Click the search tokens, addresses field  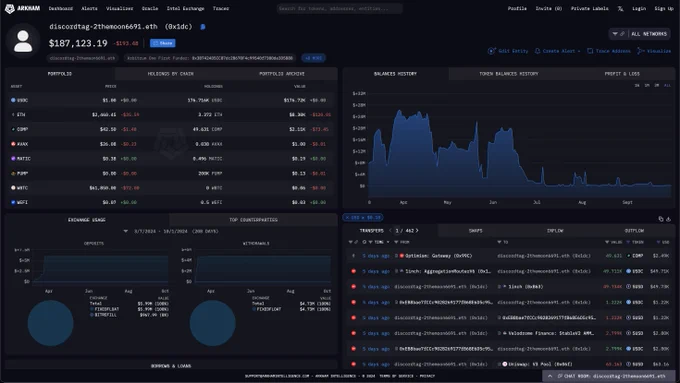[x=340, y=8]
